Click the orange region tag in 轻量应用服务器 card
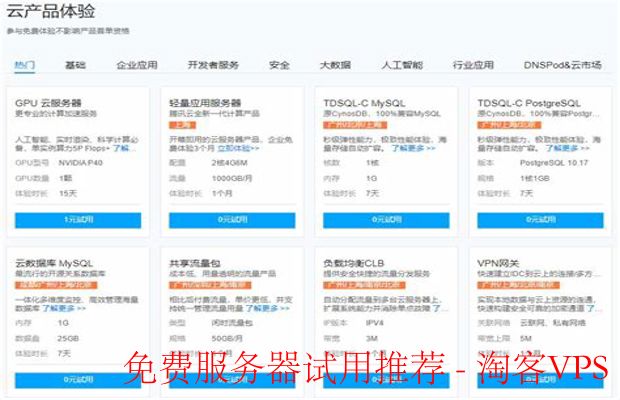The width and height of the screenshot is (620, 400). click(x=183, y=125)
